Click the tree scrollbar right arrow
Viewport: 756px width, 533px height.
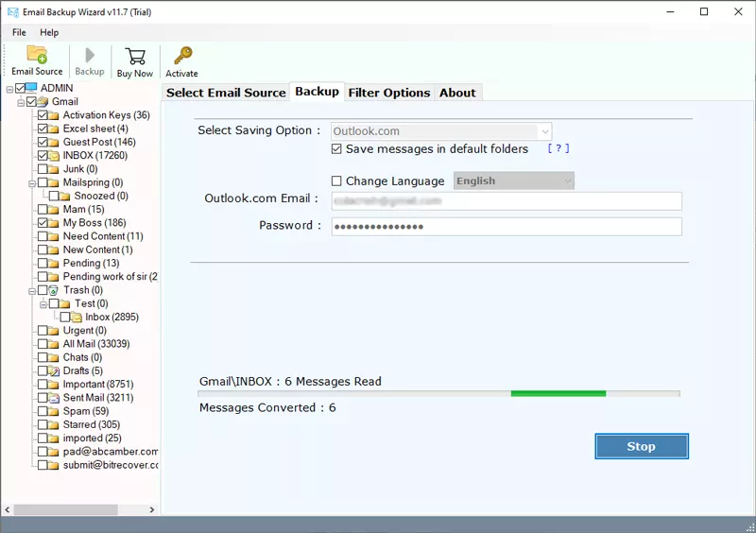pyautogui.click(x=152, y=509)
